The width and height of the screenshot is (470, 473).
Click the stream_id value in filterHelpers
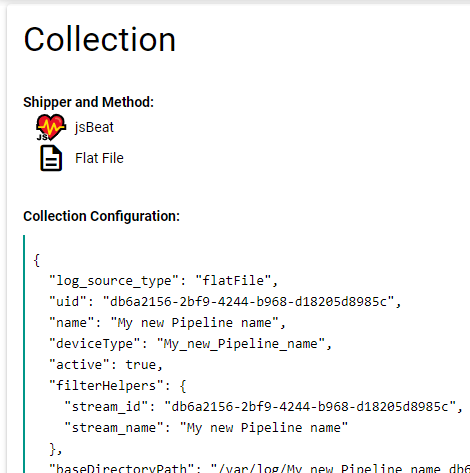(310, 407)
